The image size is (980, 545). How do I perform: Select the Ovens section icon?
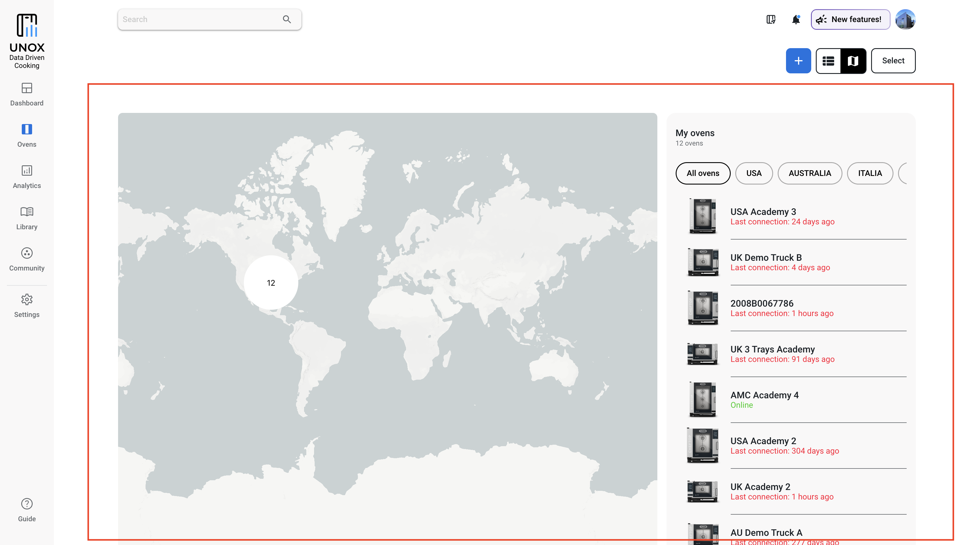tap(26, 136)
